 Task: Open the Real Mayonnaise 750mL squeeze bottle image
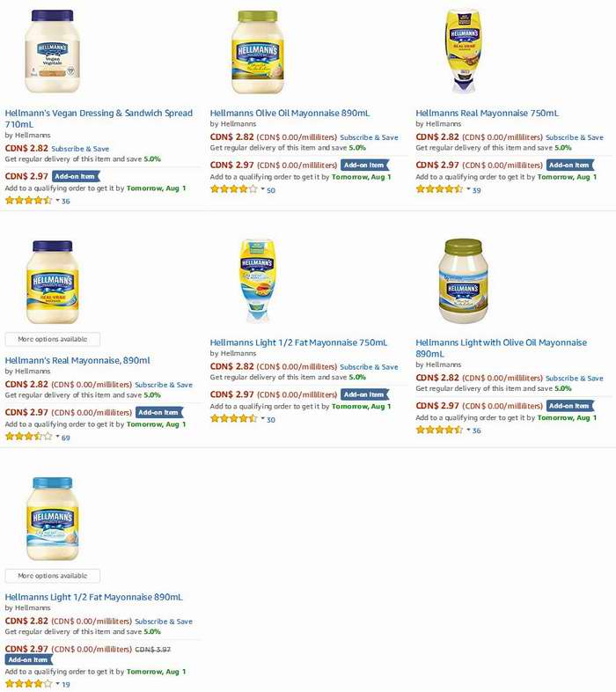pyautogui.click(x=463, y=51)
